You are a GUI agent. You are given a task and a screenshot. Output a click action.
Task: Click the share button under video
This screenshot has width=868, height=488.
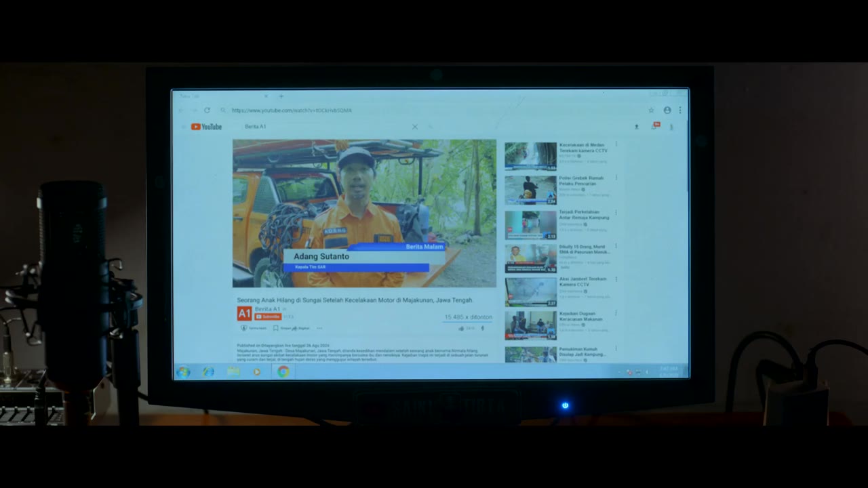pyautogui.click(x=301, y=328)
